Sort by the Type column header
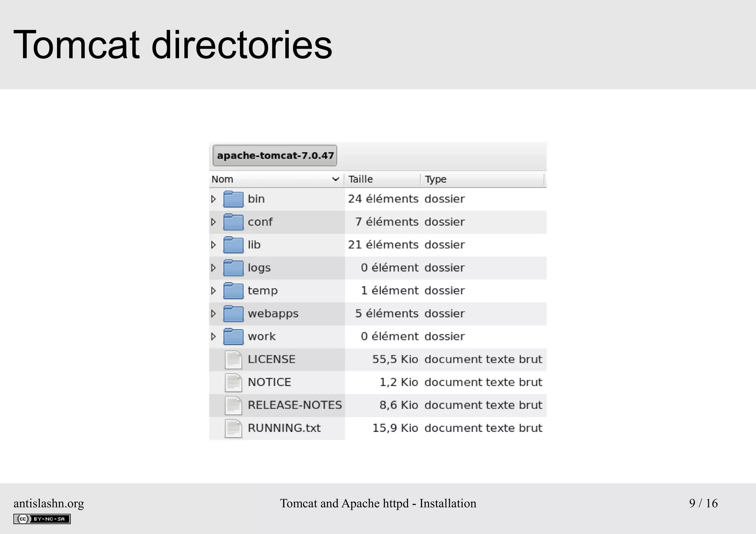This screenshot has height=534, width=756. point(482,179)
